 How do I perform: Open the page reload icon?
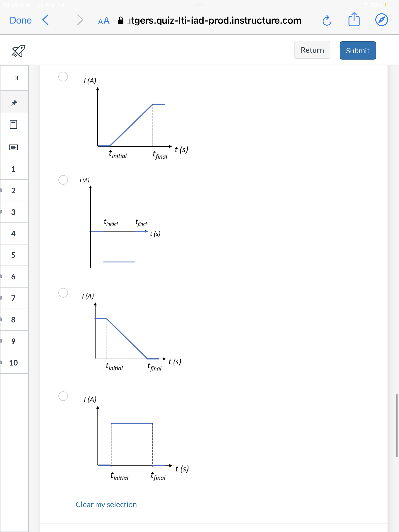[x=327, y=20]
